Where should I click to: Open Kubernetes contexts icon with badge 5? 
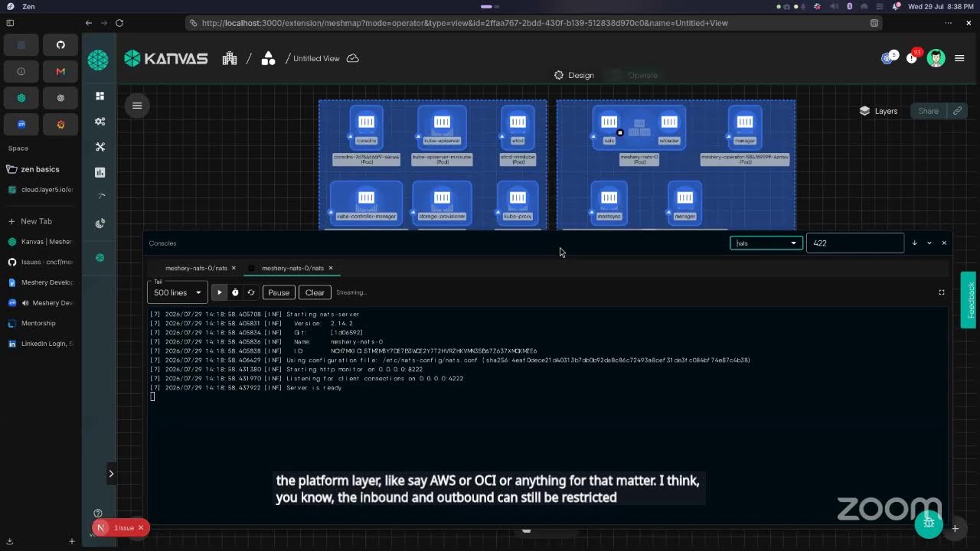888,58
